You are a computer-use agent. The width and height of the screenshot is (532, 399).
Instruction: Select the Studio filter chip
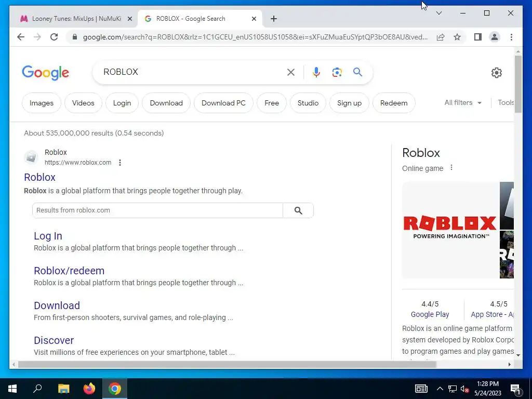(308, 103)
